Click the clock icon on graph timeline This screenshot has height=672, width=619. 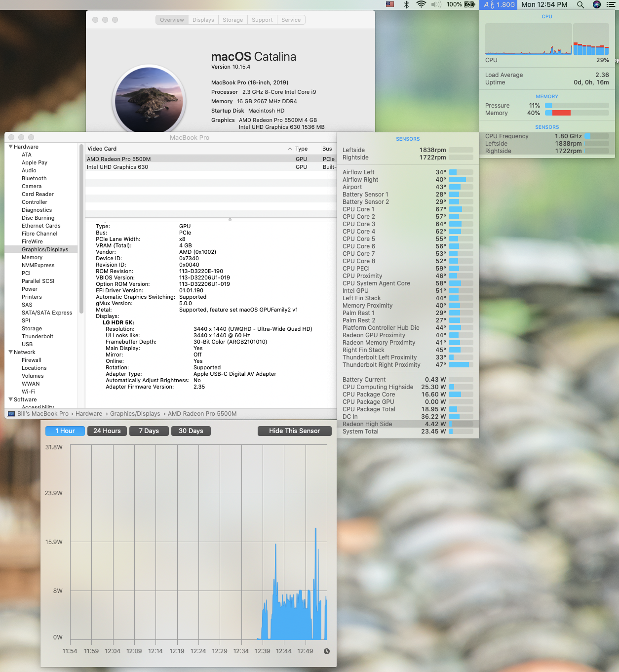pyautogui.click(x=326, y=651)
